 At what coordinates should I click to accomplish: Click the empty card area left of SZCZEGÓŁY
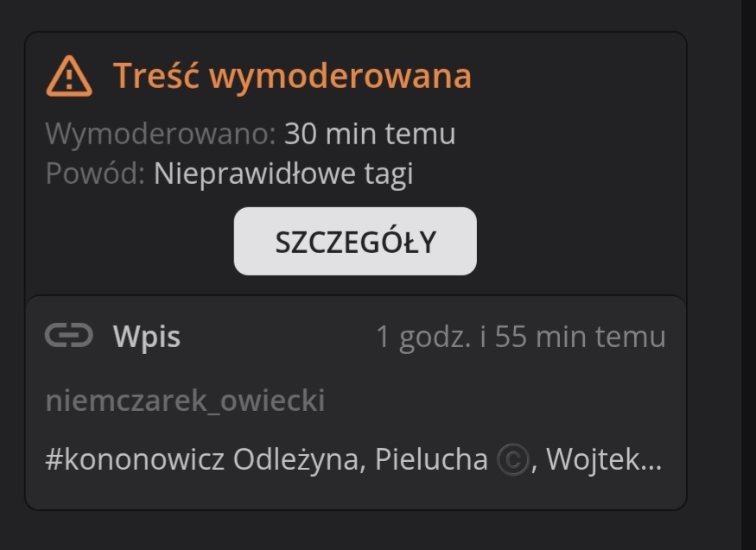(130, 241)
